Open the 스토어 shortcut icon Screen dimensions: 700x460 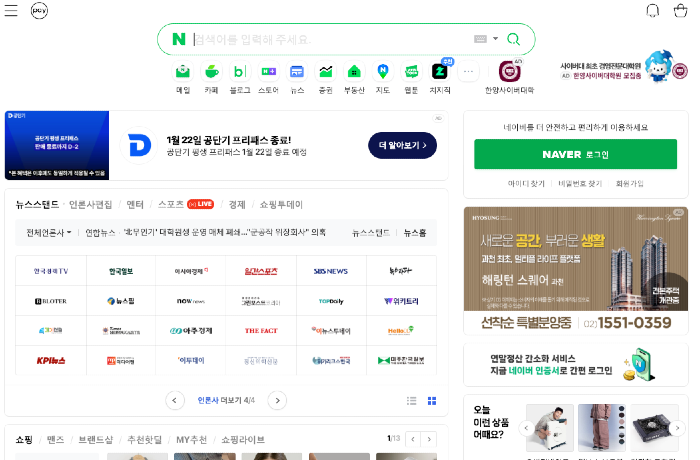point(268,71)
